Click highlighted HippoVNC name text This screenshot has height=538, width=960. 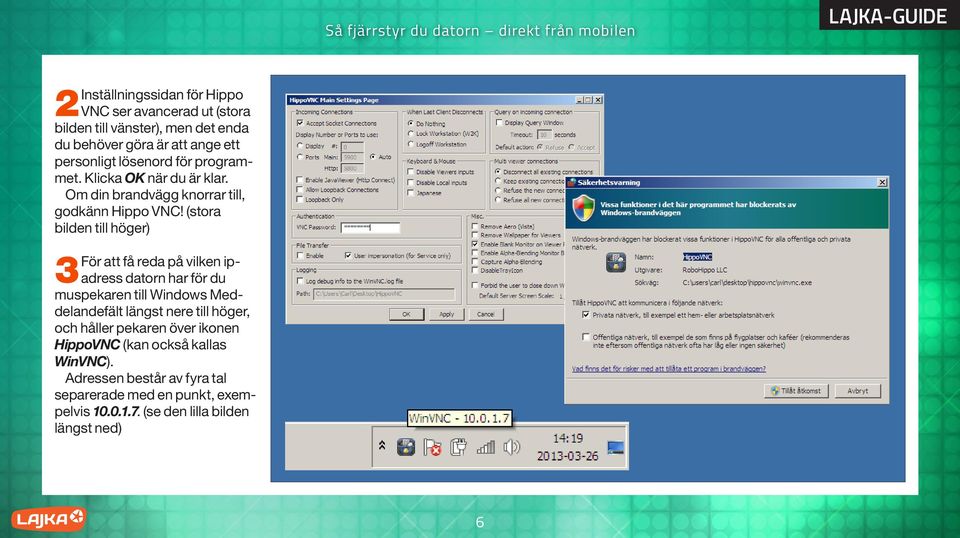(x=697, y=257)
